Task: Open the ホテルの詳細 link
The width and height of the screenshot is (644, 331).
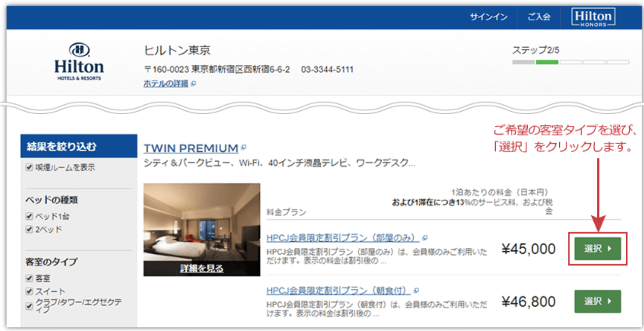Action: (165, 84)
